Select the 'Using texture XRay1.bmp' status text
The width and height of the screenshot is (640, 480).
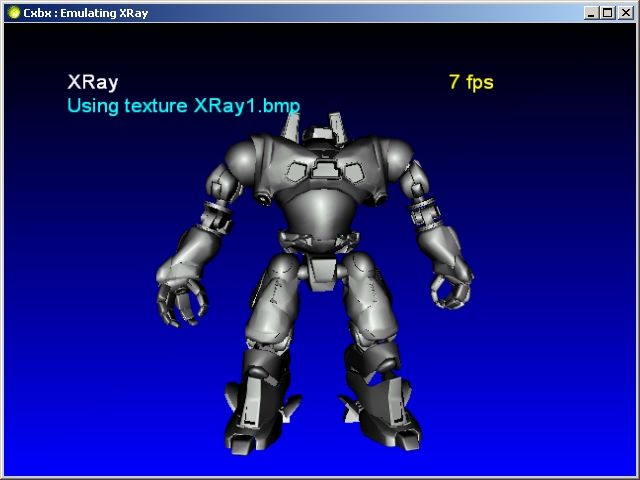click(x=183, y=105)
